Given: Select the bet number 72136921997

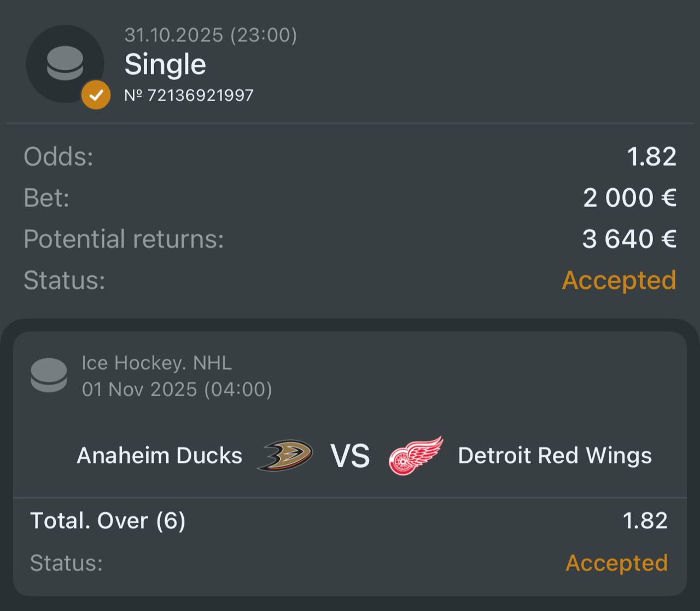Looking at the screenshot, I should tap(189, 95).
